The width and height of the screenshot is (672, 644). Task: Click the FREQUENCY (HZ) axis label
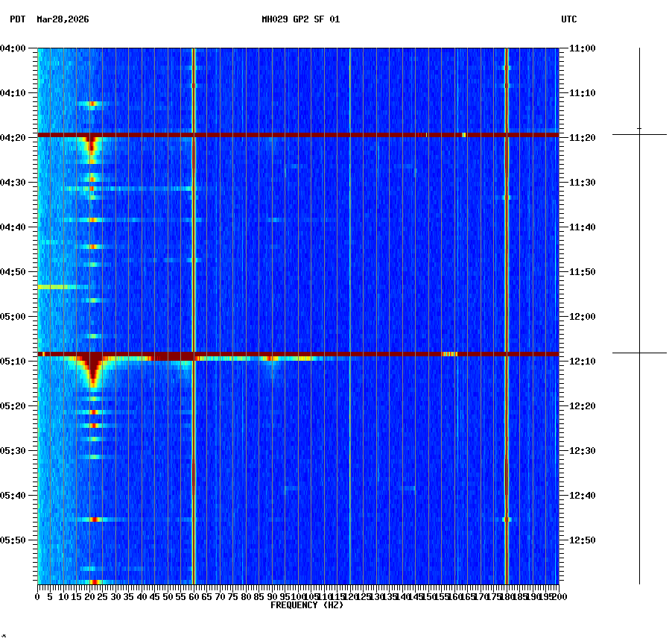click(x=307, y=604)
